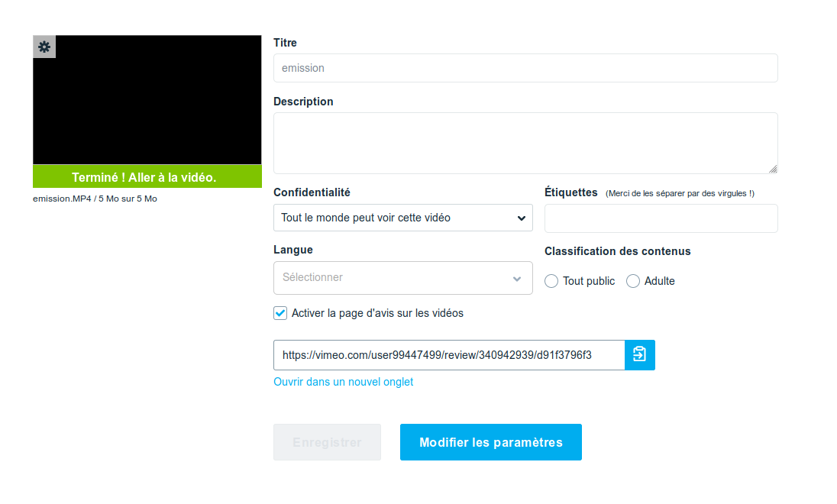Click the gear settings icon on video thumbnail
Screen dimensions: 837x504
44,47
